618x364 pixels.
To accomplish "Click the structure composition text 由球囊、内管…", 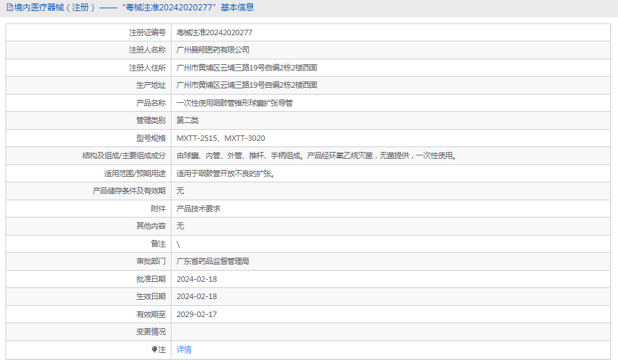I will click(x=317, y=155).
